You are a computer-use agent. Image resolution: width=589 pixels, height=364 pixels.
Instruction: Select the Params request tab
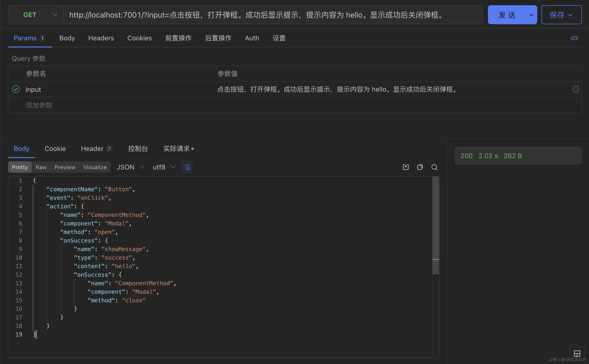pos(29,38)
